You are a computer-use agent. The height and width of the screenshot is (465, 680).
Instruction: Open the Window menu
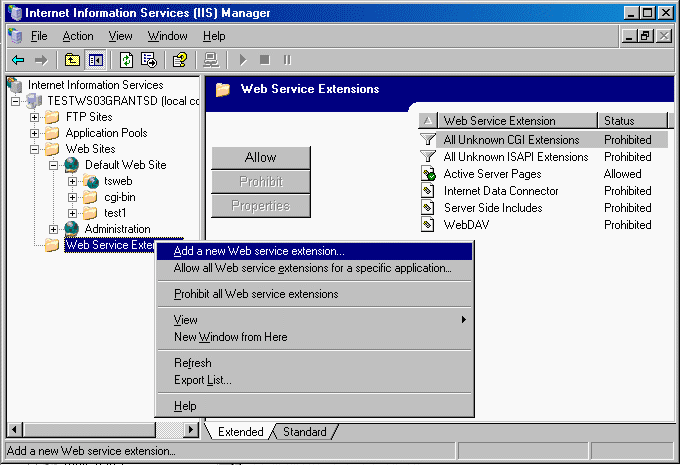[167, 36]
